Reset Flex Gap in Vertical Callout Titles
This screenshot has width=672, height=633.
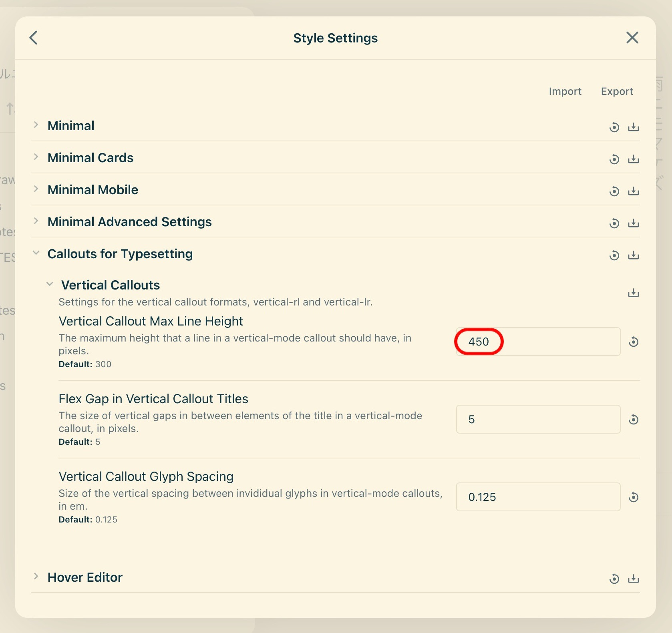coord(634,420)
